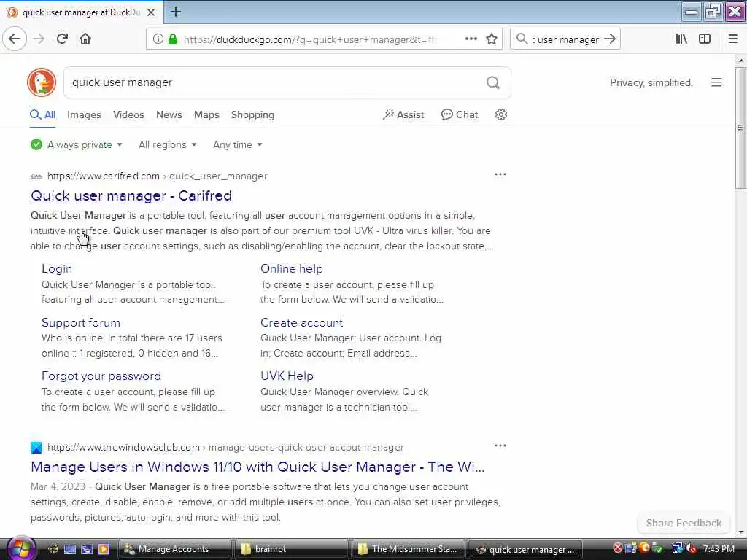
Task: Open Manage Accounts taskbar window
Action: pyautogui.click(x=174, y=549)
